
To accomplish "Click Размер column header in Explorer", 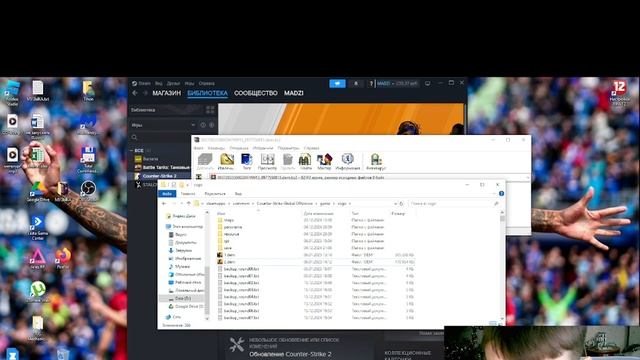I will click(x=398, y=213).
